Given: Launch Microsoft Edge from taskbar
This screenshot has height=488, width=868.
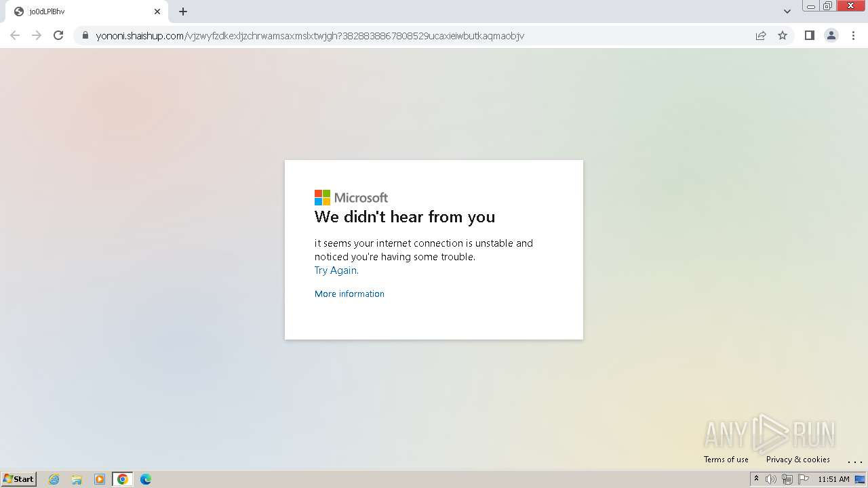Looking at the screenshot, I should pyautogui.click(x=146, y=479).
